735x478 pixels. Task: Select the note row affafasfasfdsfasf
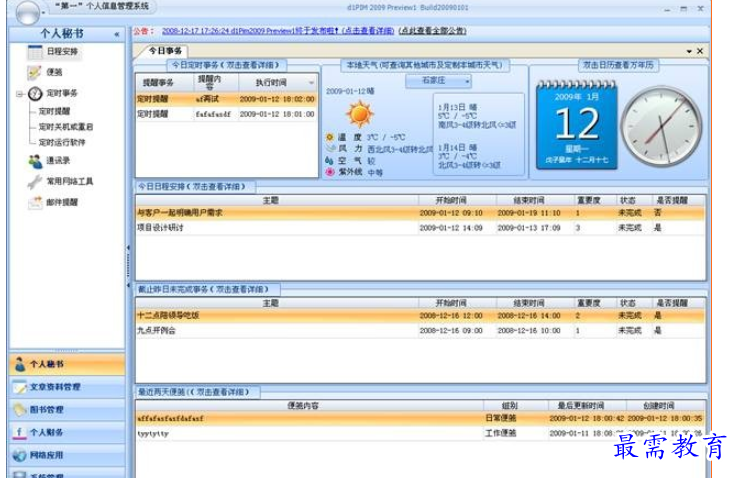pos(420,418)
